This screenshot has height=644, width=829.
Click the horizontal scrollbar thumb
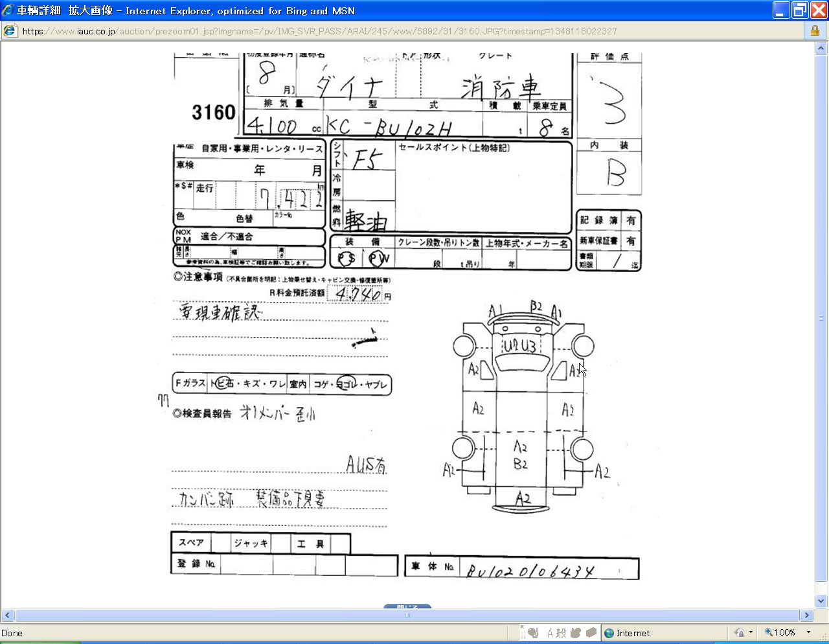(407, 615)
